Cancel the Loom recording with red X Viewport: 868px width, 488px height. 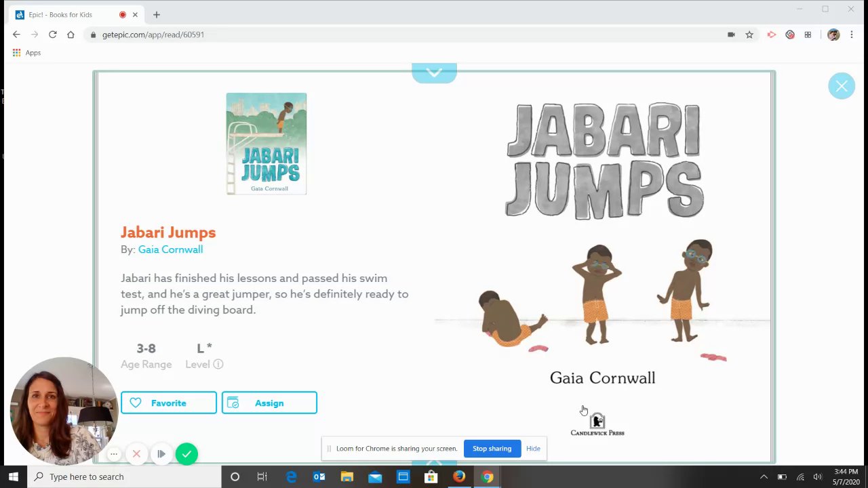click(x=136, y=454)
